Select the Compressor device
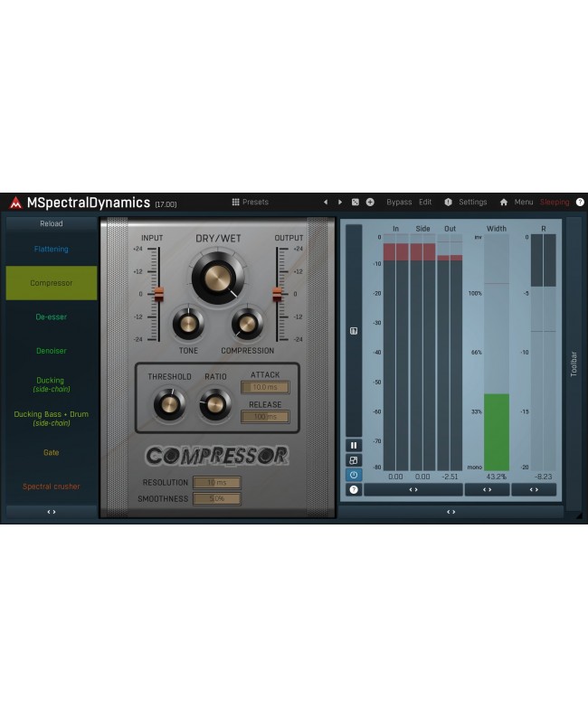This screenshot has height=718, width=588. (x=52, y=283)
